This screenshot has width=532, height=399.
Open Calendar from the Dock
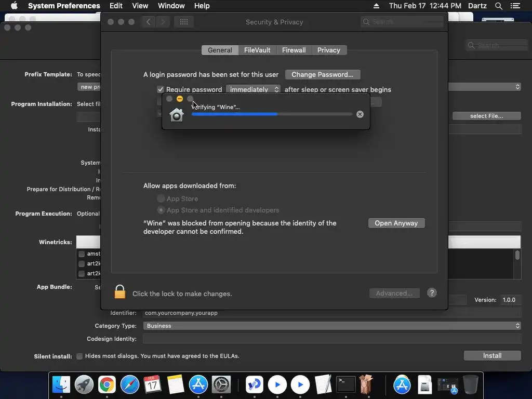[152, 384]
